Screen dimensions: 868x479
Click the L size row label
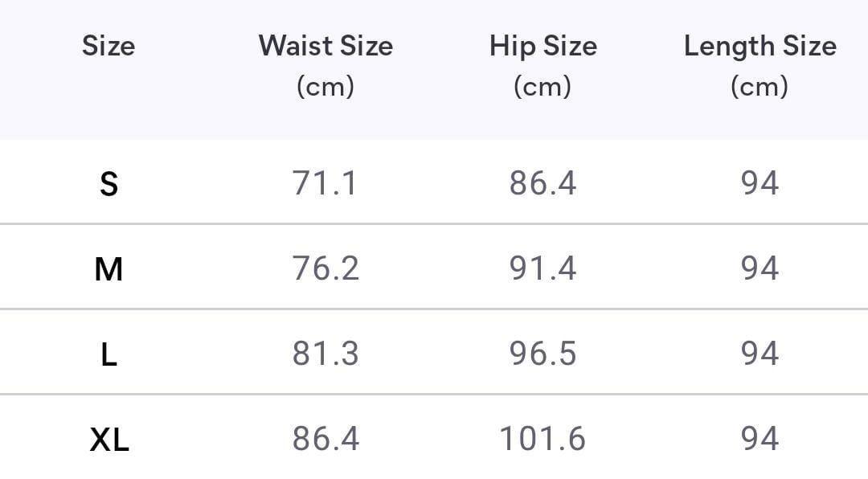click(x=108, y=354)
